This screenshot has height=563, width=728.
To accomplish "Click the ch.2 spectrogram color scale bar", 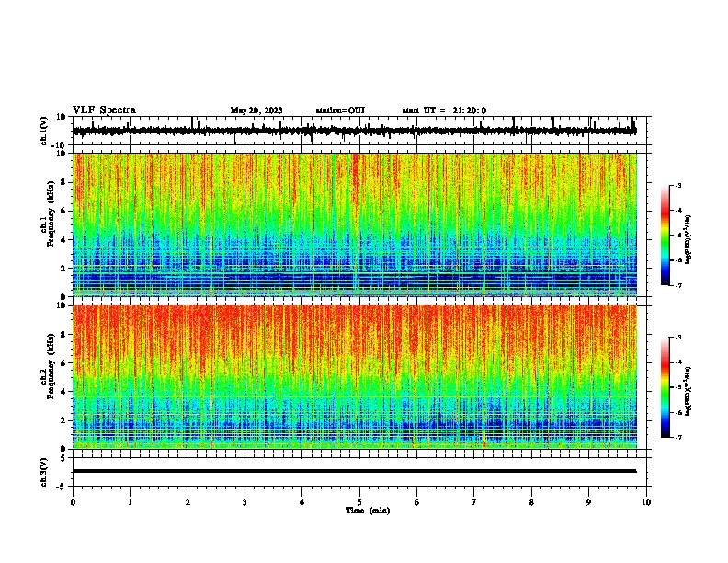I will [x=665, y=387].
